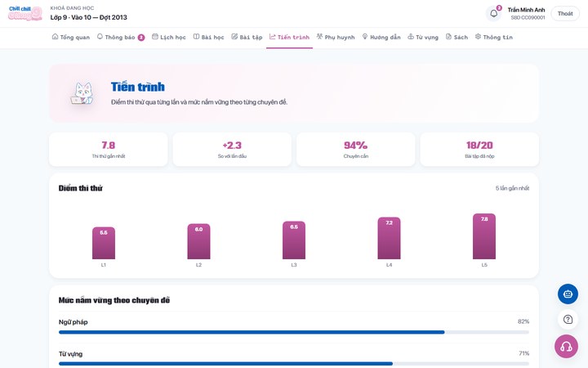Click the bell icon beside Thông báo tab
This screenshot has width=588, height=368.
pos(100,37)
